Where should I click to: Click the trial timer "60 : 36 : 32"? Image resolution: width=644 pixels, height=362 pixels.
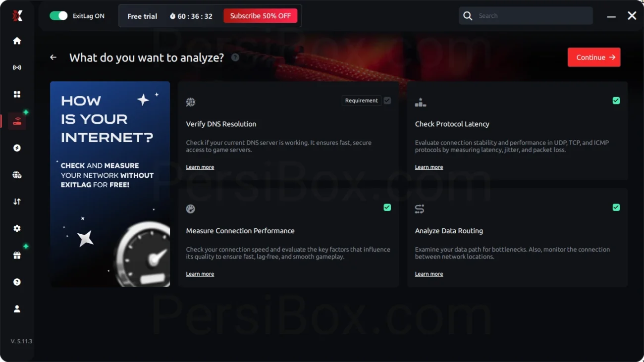pyautogui.click(x=195, y=16)
